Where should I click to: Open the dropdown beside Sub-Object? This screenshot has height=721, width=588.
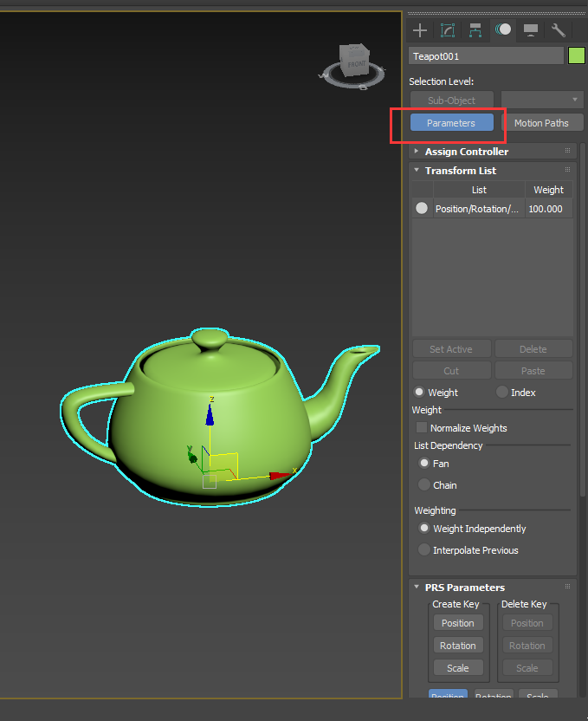542,101
